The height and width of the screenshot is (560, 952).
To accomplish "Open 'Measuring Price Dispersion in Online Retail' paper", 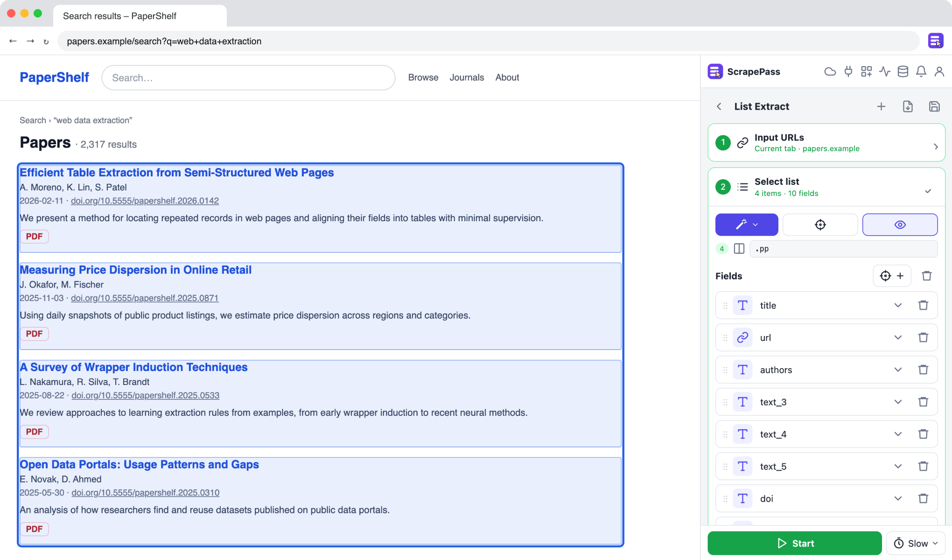I will click(x=135, y=270).
